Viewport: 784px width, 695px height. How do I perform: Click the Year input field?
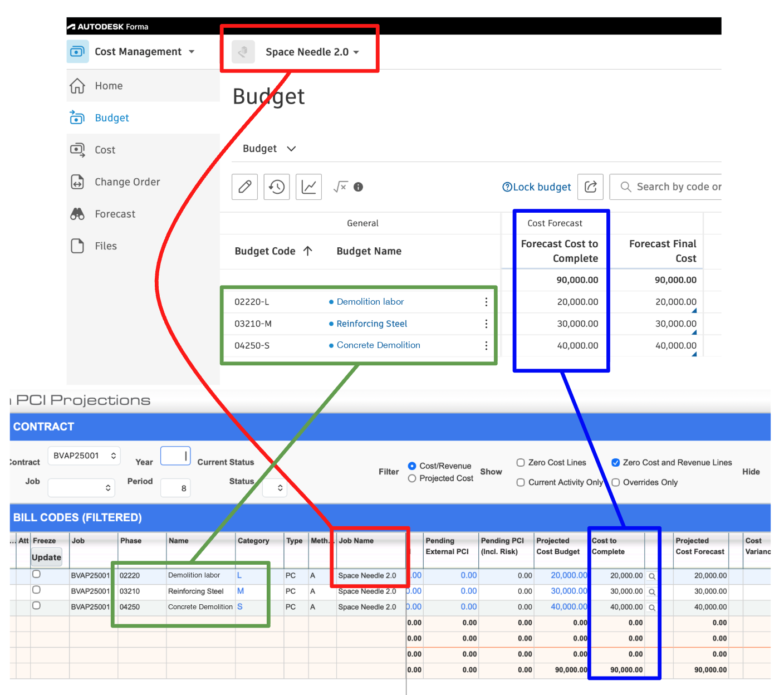(175, 456)
